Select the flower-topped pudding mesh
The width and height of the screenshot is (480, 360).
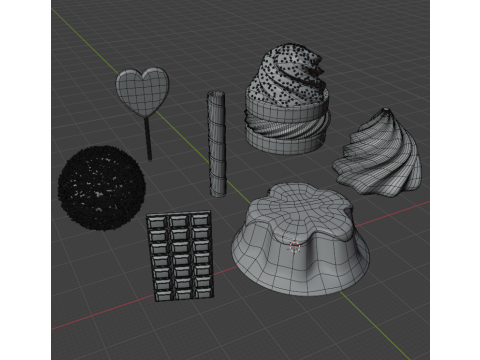pyautogui.click(x=300, y=239)
